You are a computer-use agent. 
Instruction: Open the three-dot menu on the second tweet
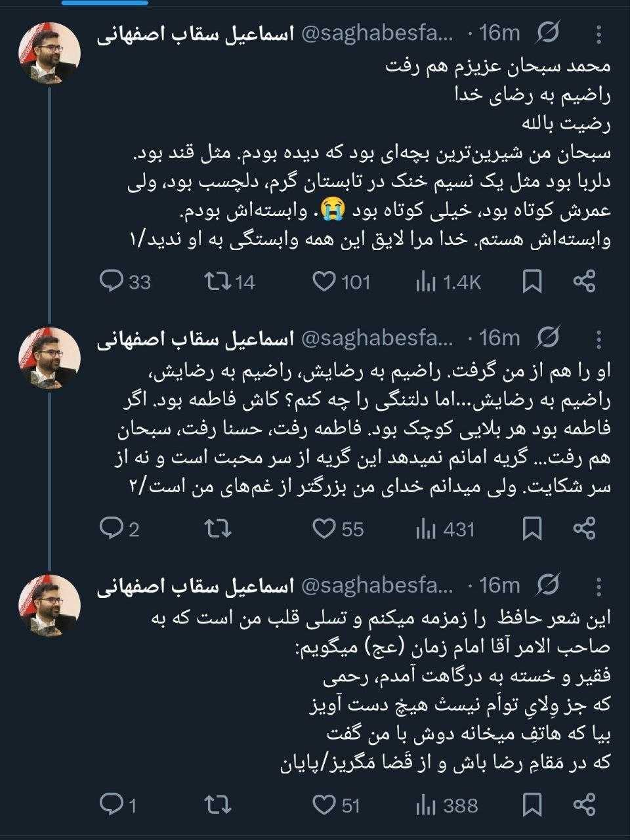[x=598, y=338]
